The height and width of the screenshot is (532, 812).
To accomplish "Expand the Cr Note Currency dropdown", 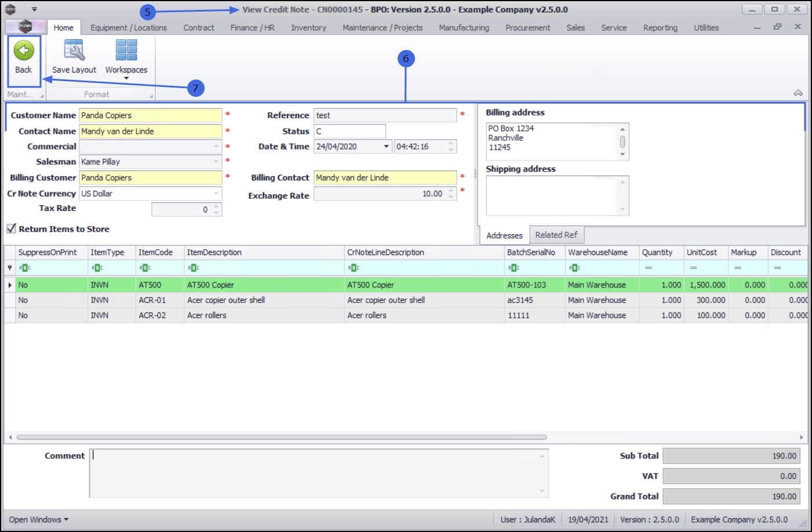I will click(x=216, y=194).
